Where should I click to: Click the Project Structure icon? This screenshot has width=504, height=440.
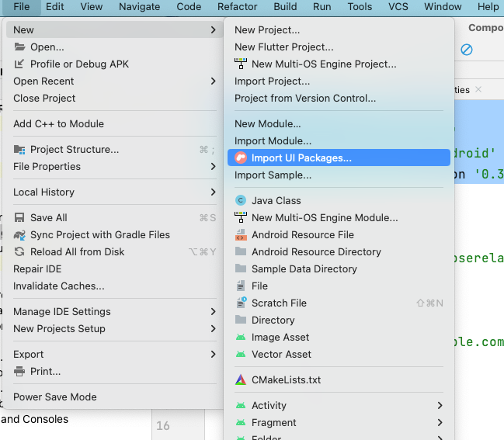tap(19, 149)
